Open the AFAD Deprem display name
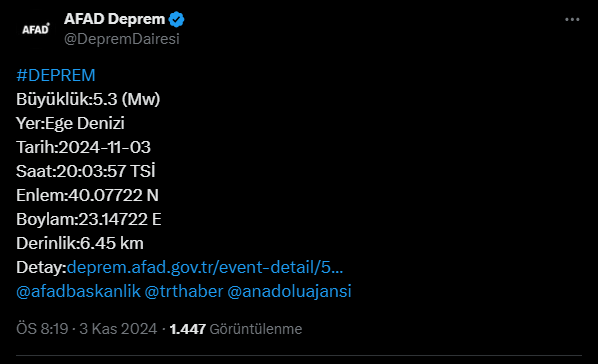 click(114, 19)
